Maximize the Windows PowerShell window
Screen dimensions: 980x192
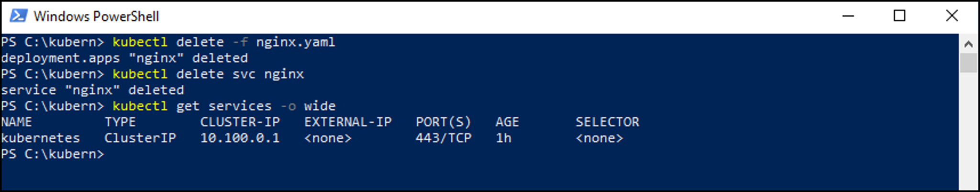pos(900,16)
